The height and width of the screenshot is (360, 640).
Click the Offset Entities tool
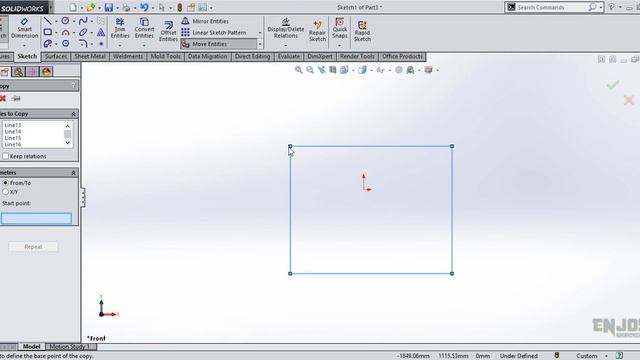tap(168, 31)
